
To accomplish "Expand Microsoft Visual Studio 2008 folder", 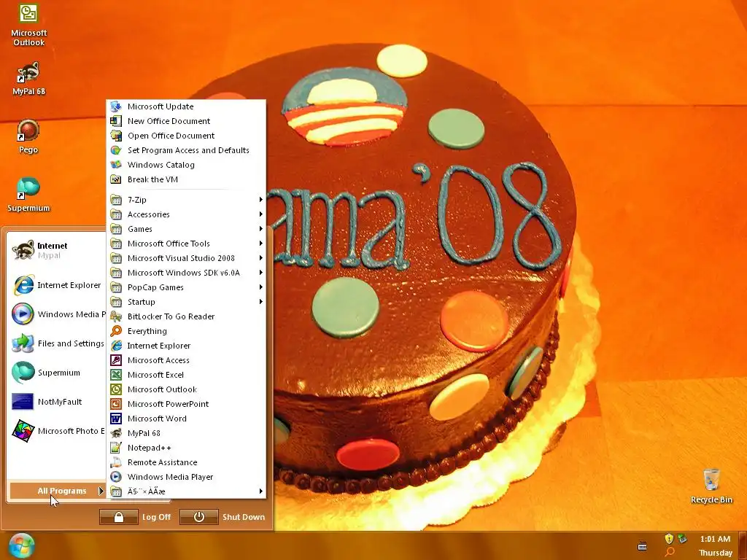I will point(186,258).
